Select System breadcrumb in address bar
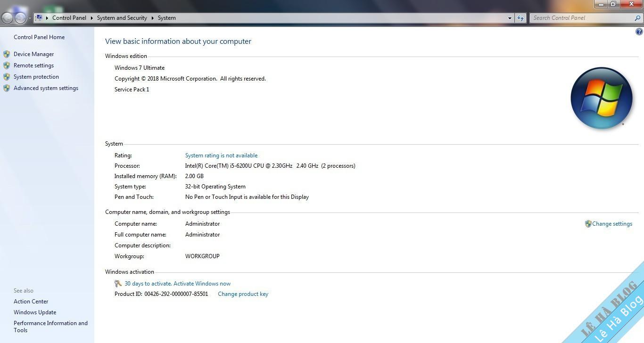Screen dimensions: 644x343 click(167, 18)
